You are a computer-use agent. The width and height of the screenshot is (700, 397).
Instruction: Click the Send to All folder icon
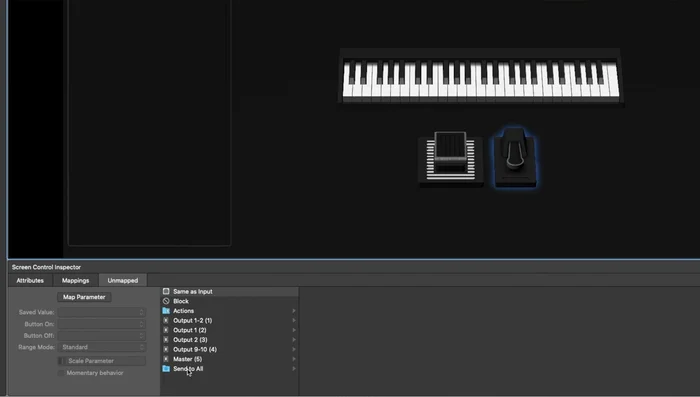pyautogui.click(x=166, y=369)
